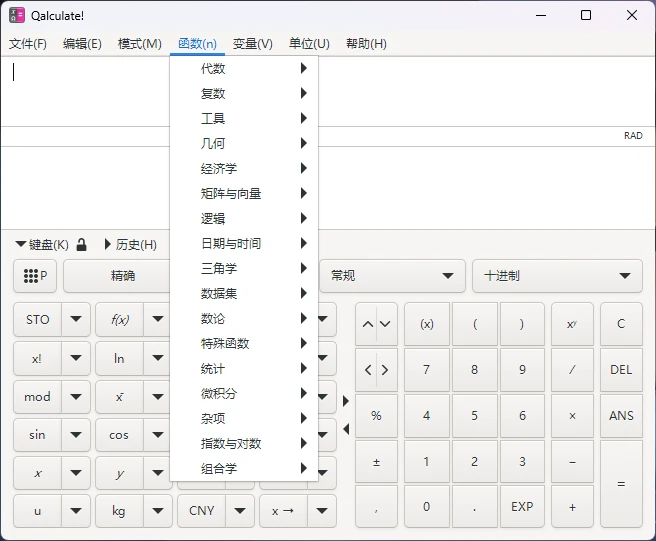Insert variable x with italic x button

pos(38,473)
